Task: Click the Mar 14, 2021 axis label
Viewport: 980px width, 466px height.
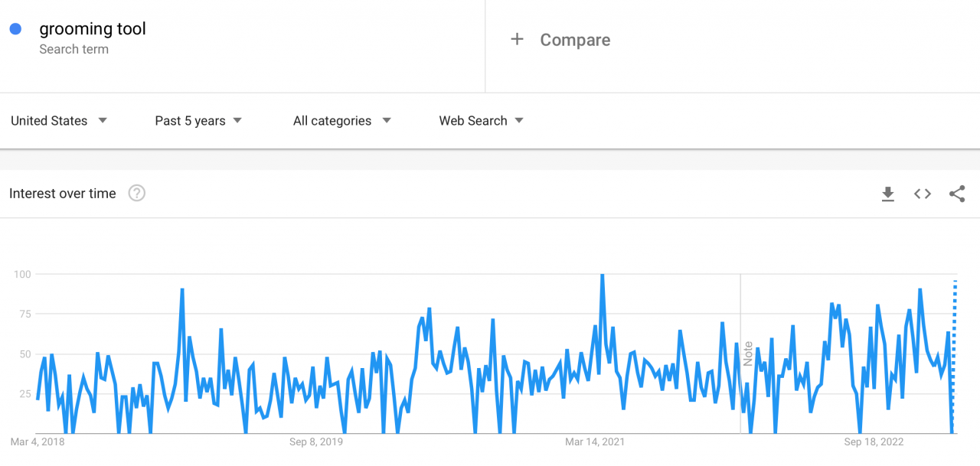Action: (595, 442)
